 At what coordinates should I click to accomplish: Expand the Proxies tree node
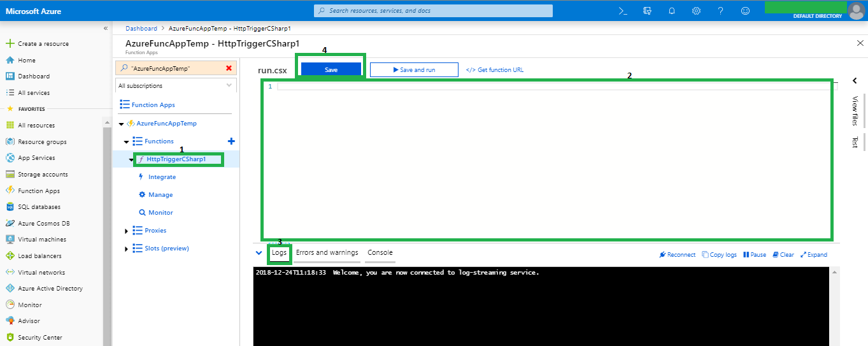[127, 231]
